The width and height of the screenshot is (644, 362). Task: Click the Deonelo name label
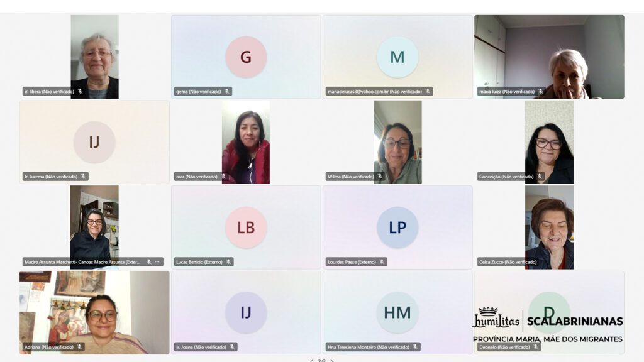[x=504, y=347]
